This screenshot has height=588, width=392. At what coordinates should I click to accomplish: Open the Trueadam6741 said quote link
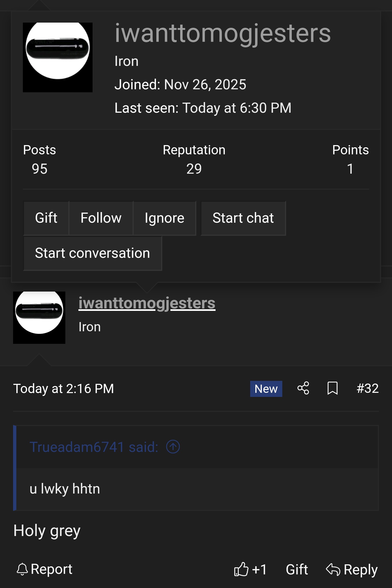click(94, 447)
